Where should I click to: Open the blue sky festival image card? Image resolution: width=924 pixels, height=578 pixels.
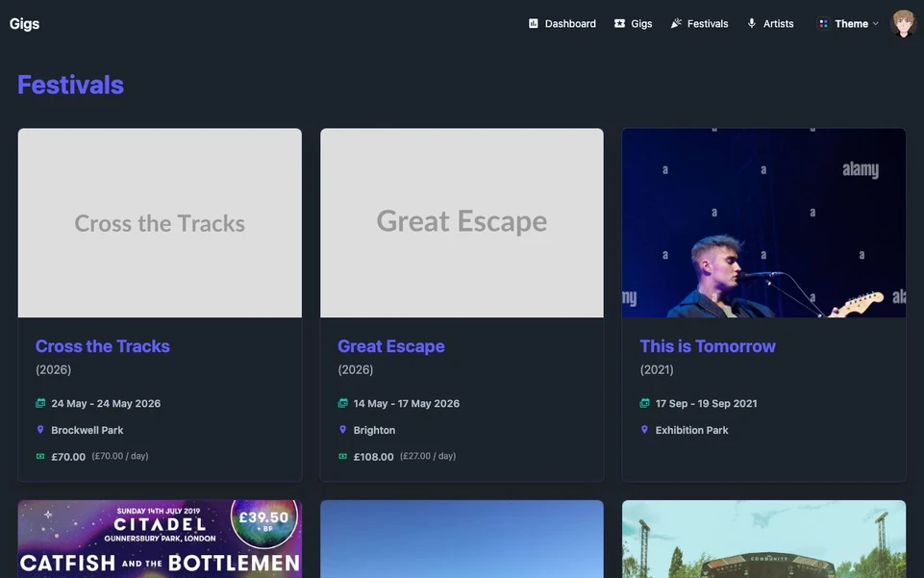(462, 540)
